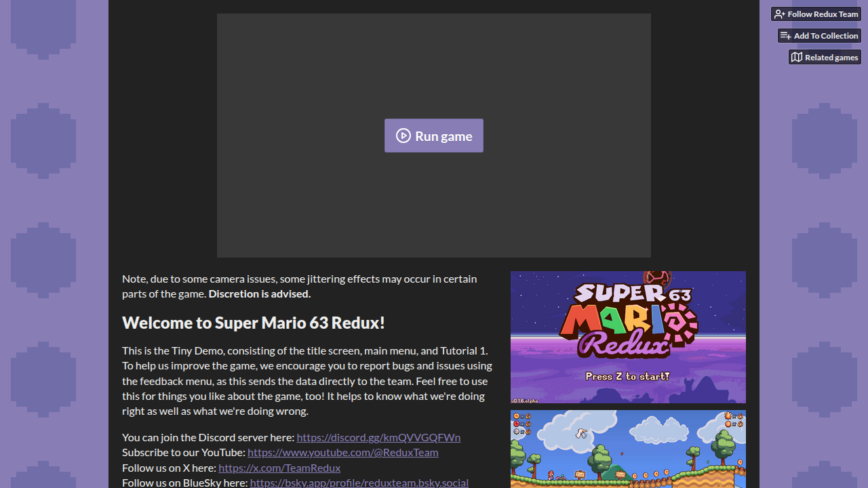This screenshot has width=868, height=488.
Task: Click the map icon on Related games
Action: (797, 58)
